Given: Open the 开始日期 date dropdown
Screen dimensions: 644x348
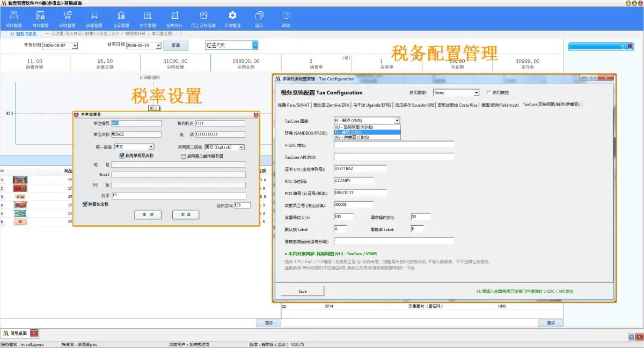Looking at the screenshot, I should pos(75,46).
